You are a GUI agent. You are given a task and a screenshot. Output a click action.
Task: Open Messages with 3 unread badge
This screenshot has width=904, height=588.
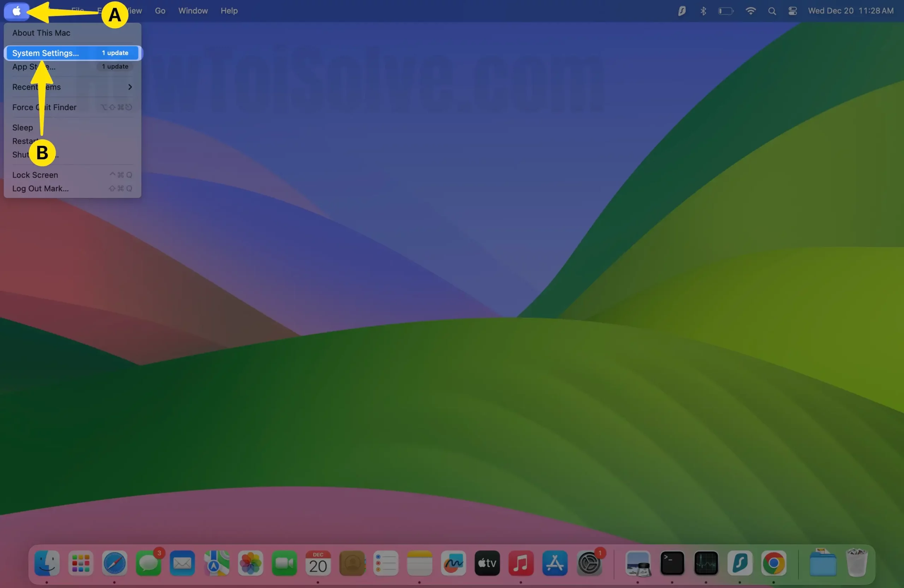149,563
